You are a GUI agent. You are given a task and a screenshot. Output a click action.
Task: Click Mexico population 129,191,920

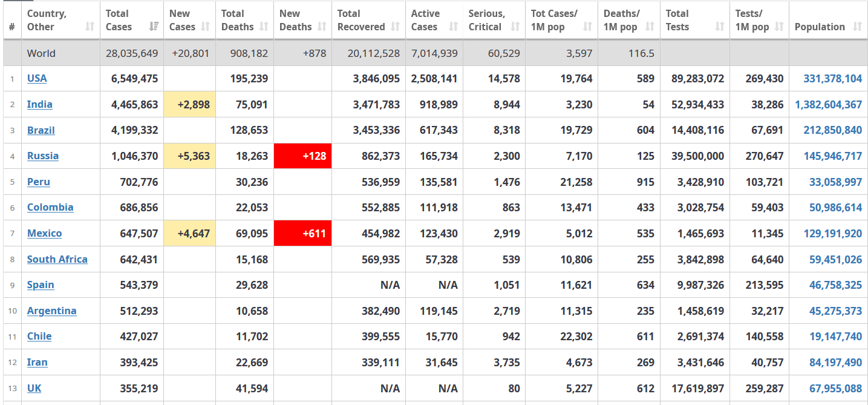pyautogui.click(x=833, y=234)
